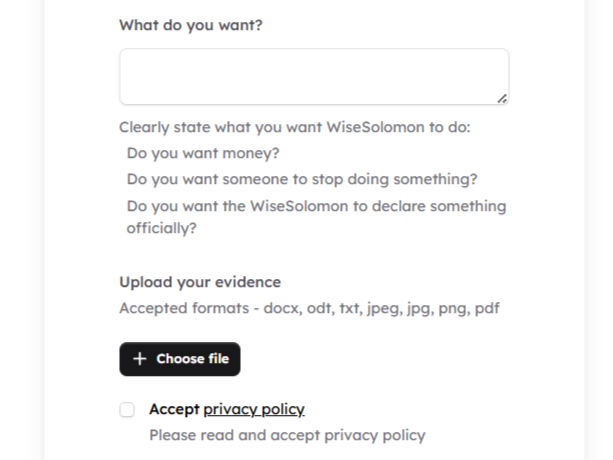This screenshot has height=460, width=613.
Task: Click the "Choose file" text label
Action: [x=193, y=359]
